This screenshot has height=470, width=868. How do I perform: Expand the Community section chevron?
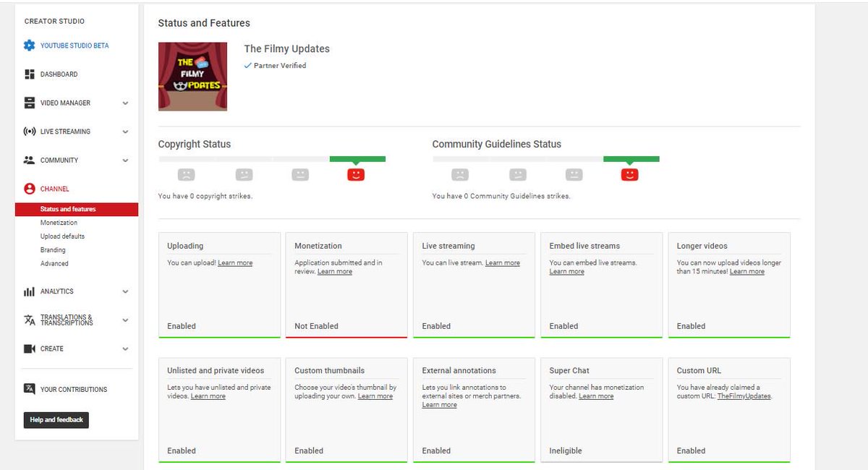[125, 160]
